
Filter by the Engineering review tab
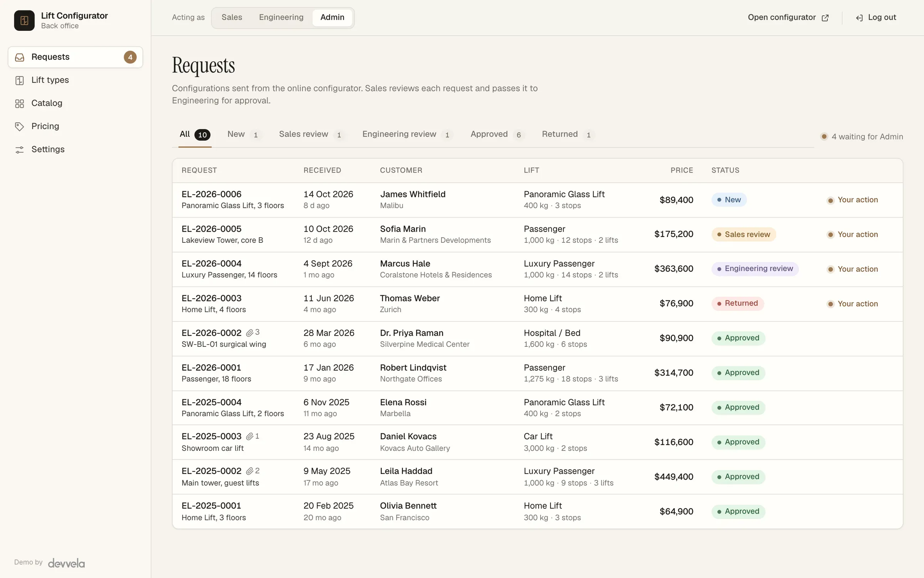[x=408, y=134]
